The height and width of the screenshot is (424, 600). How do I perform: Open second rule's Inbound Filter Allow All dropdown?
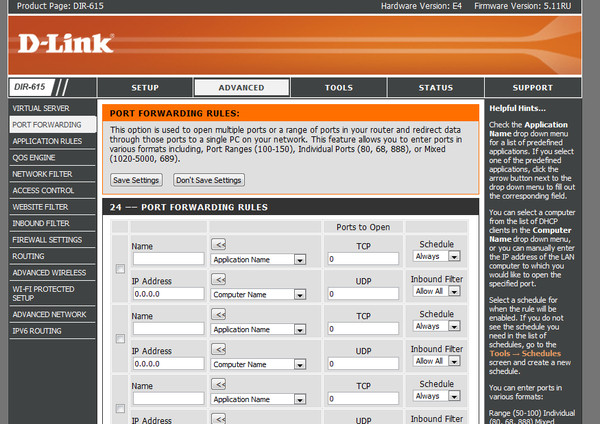coord(437,361)
